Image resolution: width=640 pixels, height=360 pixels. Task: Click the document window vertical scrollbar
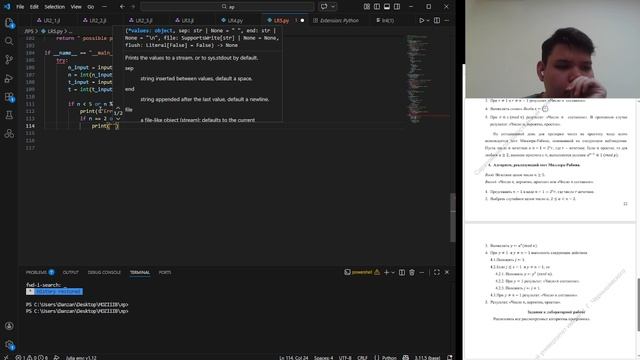pos(638,304)
